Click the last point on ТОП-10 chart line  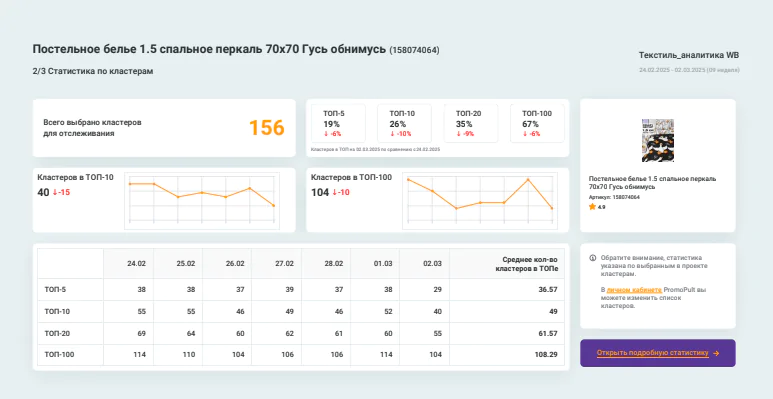(274, 206)
